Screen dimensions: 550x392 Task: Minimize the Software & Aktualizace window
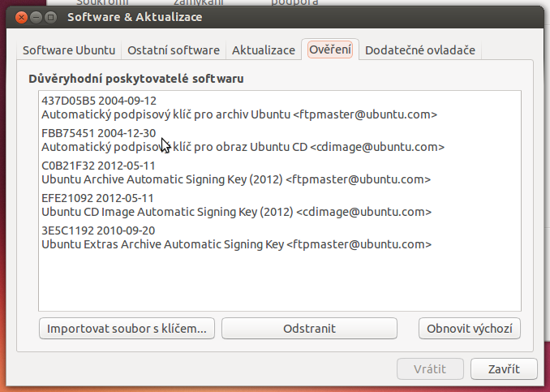[x=37, y=17]
